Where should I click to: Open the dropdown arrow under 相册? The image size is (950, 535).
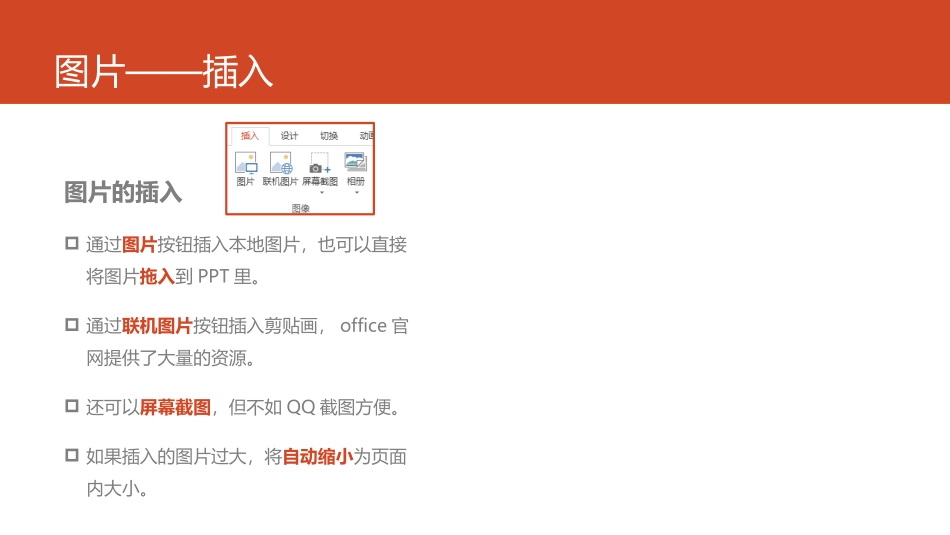click(x=357, y=193)
